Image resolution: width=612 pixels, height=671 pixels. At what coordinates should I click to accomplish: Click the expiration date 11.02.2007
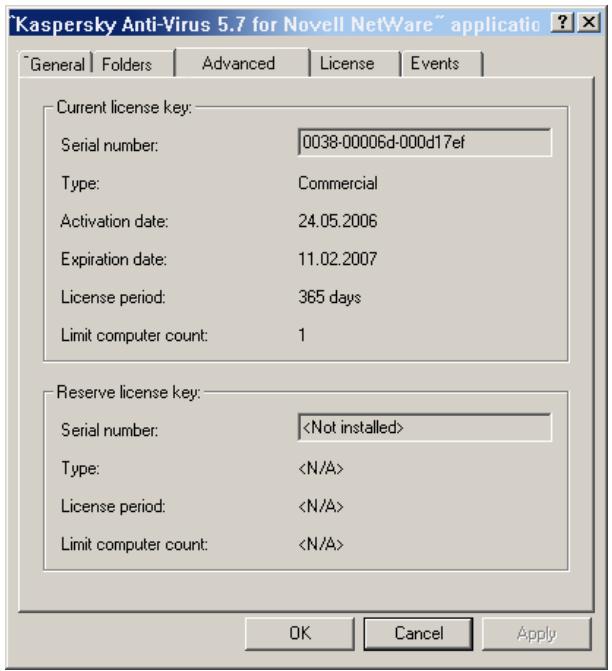[338, 259]
